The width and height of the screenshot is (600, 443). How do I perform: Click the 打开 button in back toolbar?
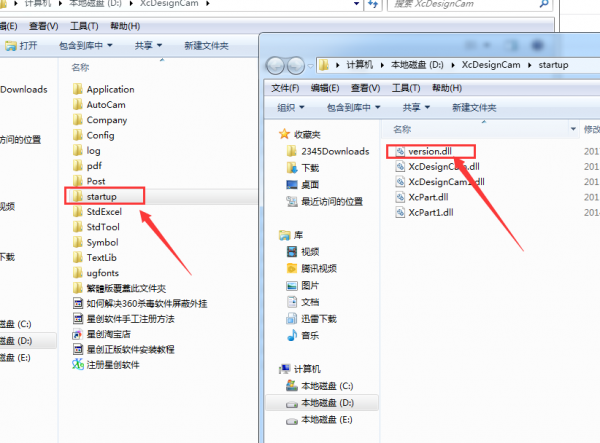point(21,46)
